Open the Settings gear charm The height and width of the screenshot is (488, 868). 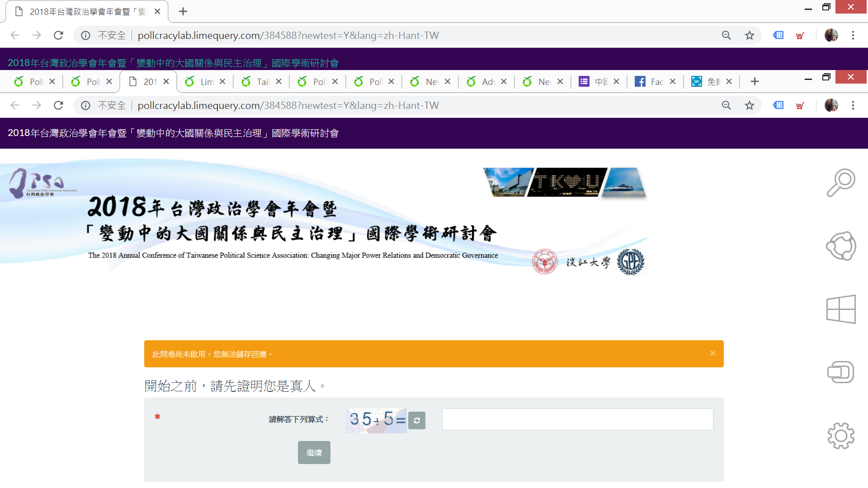pos(840,436)
